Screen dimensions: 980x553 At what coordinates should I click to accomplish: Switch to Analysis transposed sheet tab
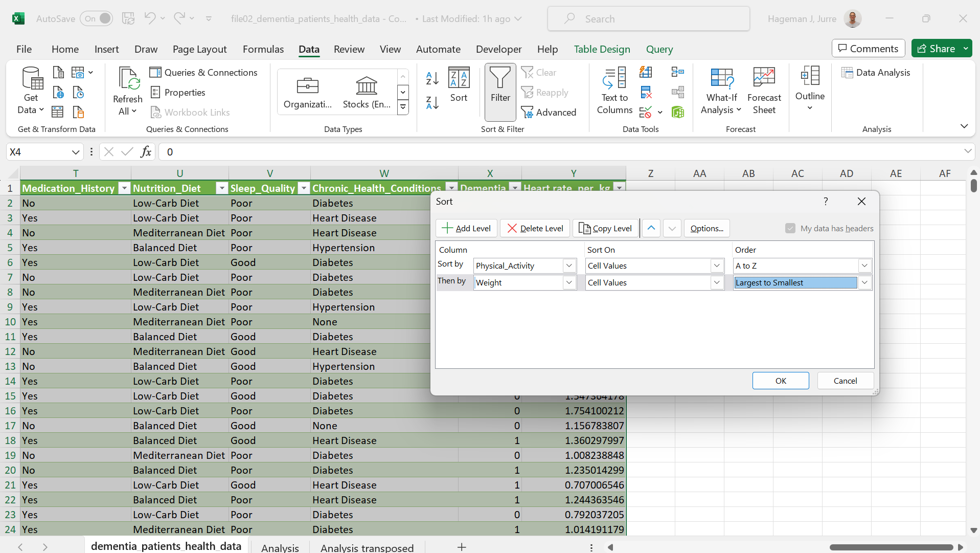(x=367, y=547)
